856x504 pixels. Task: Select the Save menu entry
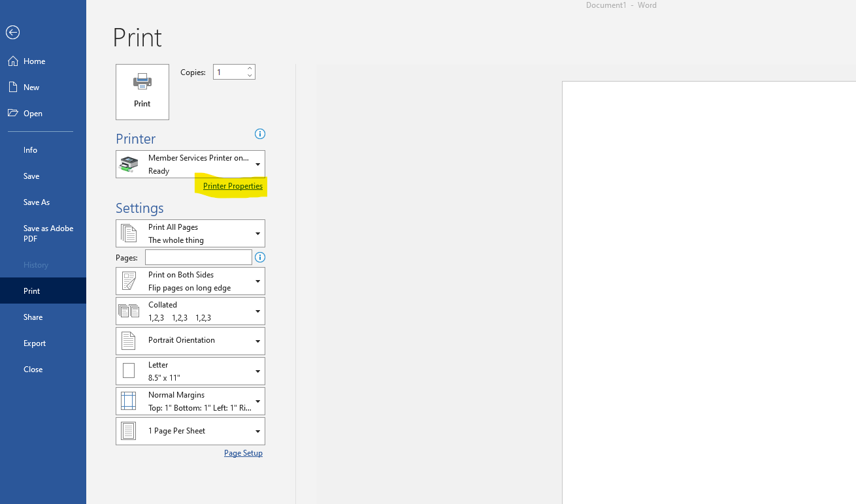43,176
